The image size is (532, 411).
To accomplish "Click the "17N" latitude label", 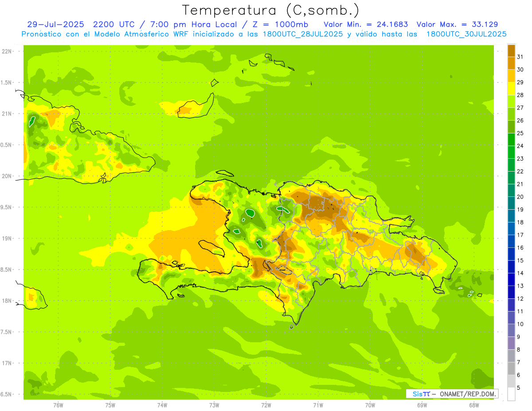I will pyautogui.click(x=7, y=363).
